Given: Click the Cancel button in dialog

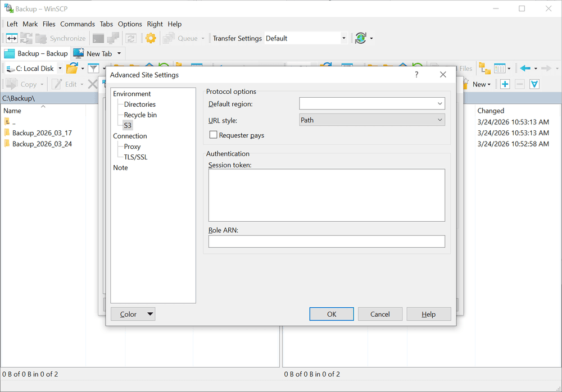Looking at the screenshot, I should [x=380, y=314].
